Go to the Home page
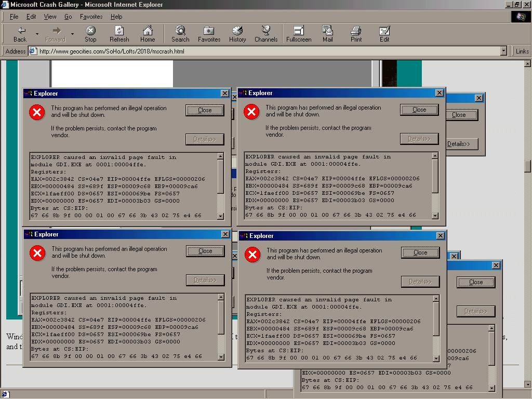Viewport: 532px width, 399px height. pyautogui.click(x=148, y=34)
